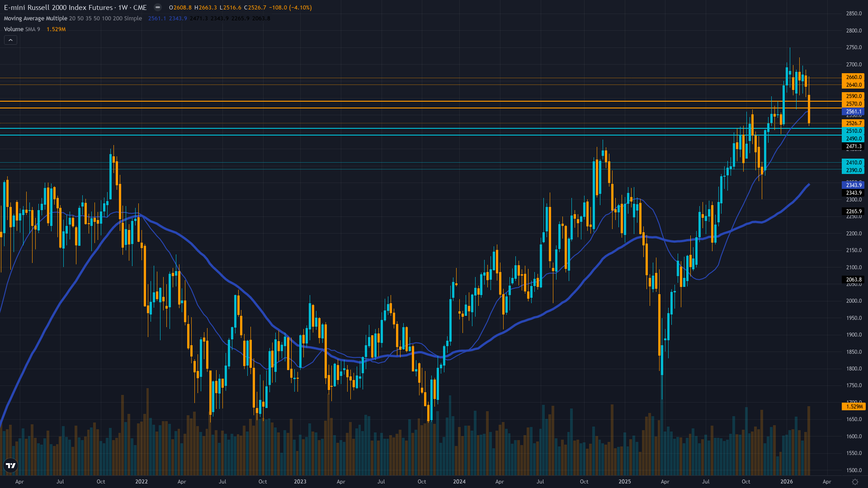This screenshot has height=488, width=868.
Task: Click the 2526.7 last price label
Action: point(854,123)
